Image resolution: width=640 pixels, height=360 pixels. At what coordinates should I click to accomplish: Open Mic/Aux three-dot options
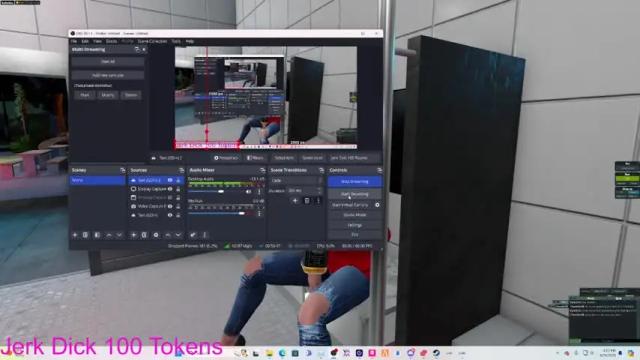coord(259,213)
